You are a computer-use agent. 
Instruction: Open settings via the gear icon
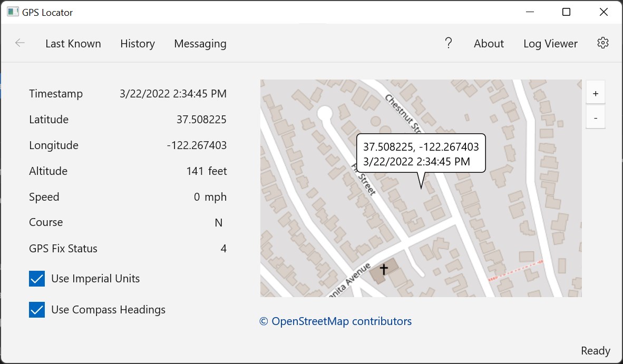point(603,43)
